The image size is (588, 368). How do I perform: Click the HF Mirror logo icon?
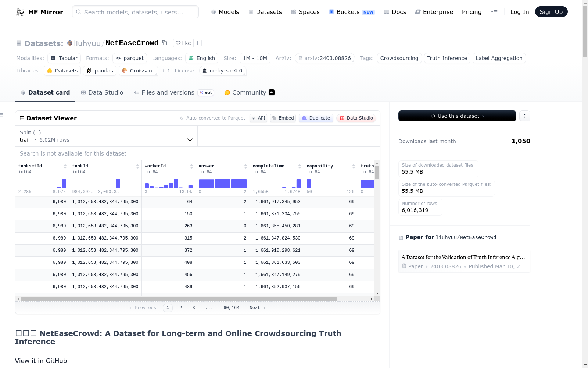pyautogui.click(x=20, y=12)
